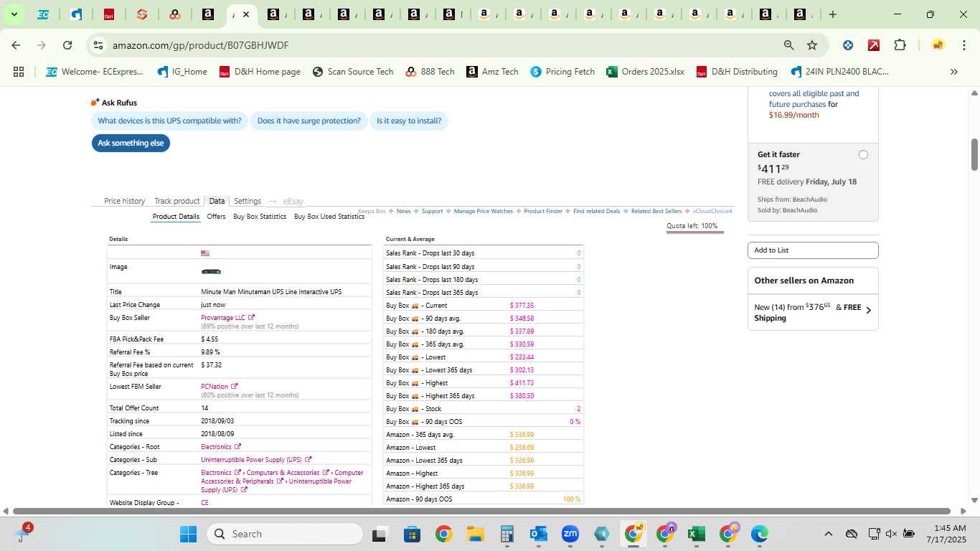
Task: Open the 24IN PLN2400 bookmark
Action: click(x=839, y=72)
